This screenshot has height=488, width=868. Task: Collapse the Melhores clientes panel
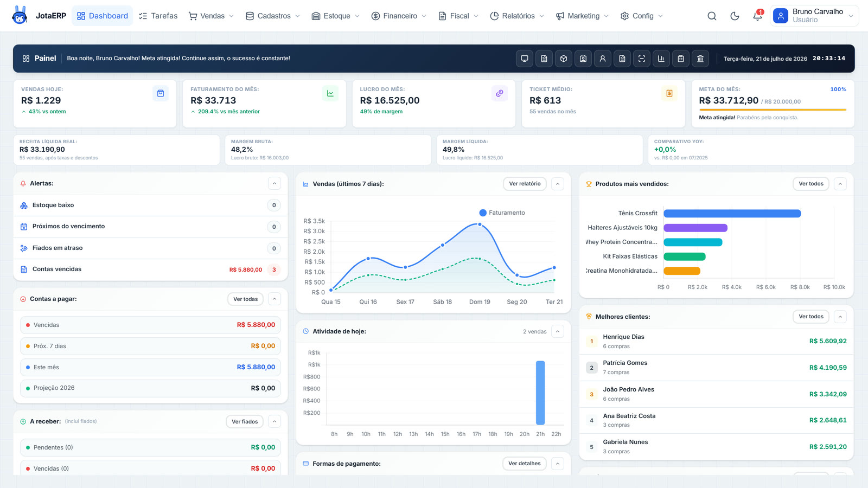[x=840, y=317]
